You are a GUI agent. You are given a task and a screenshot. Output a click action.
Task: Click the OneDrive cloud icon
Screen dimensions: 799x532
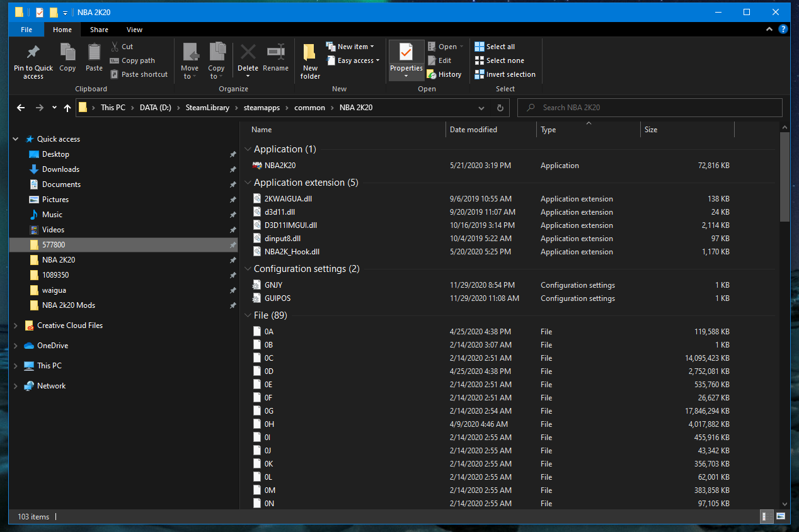tap(28, 346)
